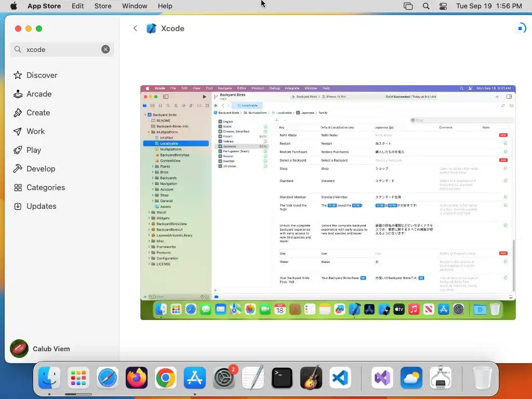Viewport: 532px width, 399px height.
Task: Open the Window menu
Action: pos(135,6)
